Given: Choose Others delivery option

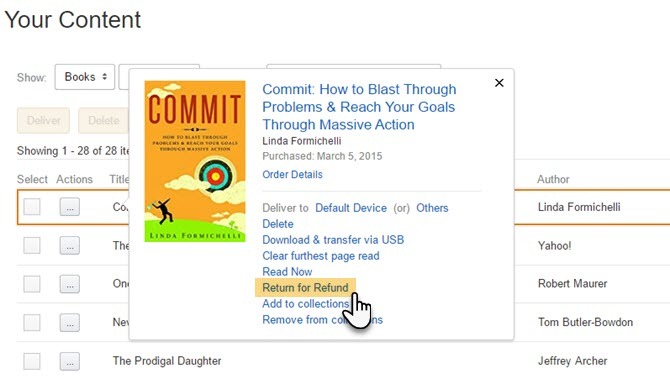Looking at the screenshot, I should (432, 208).
